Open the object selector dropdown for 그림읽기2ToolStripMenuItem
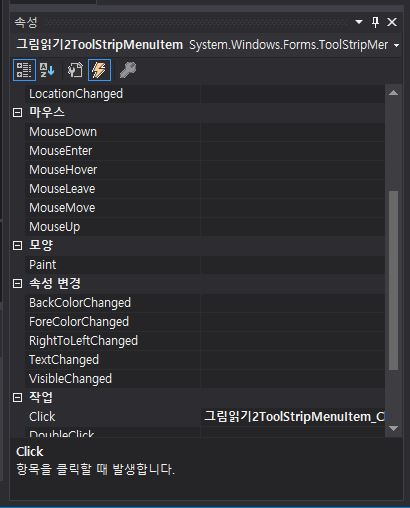 [396, 45]
